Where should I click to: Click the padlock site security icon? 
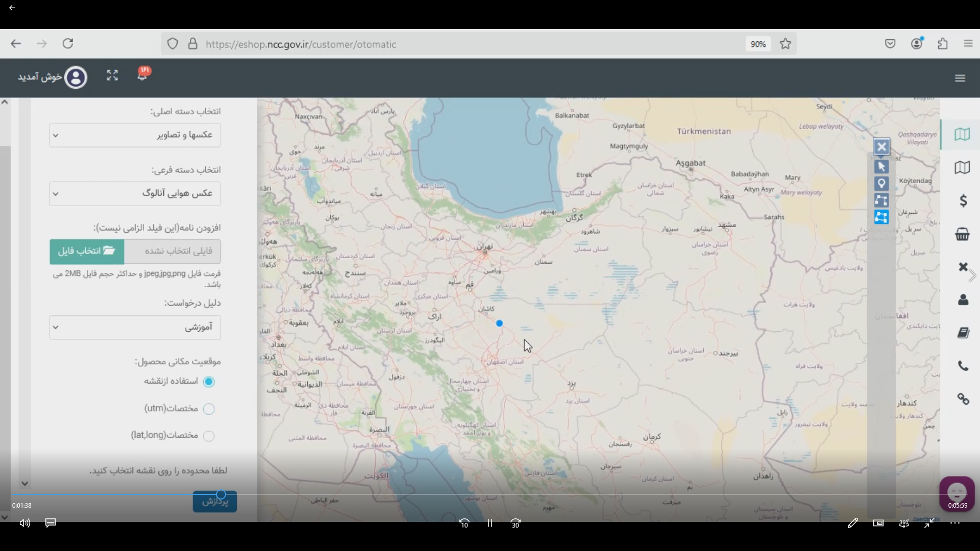click(x=192, y=44)
